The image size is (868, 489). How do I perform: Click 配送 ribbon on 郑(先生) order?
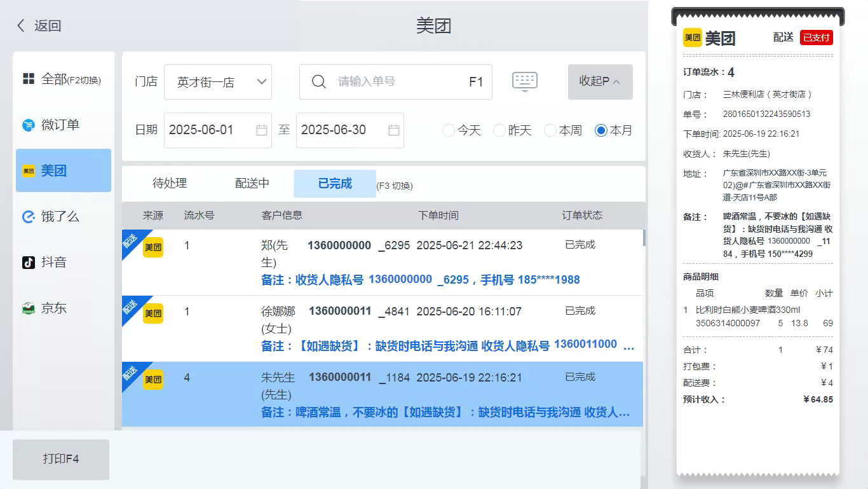[132, 240]
